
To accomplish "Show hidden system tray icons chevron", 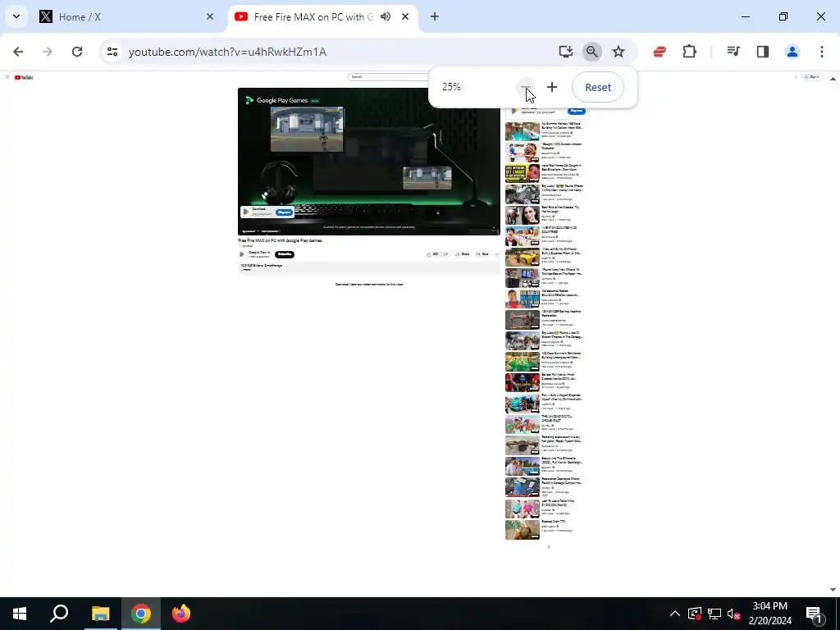I will coord(675,614).
